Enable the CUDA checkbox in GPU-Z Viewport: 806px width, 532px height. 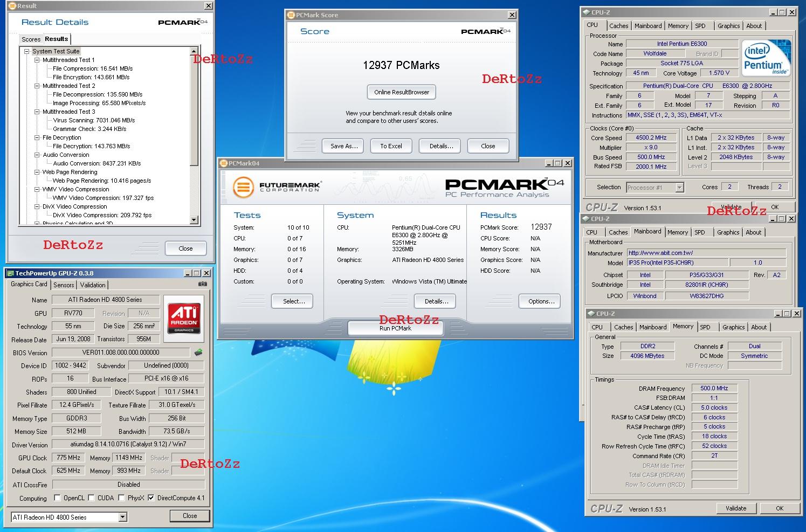pyautogui.click(x=92, y=498)
